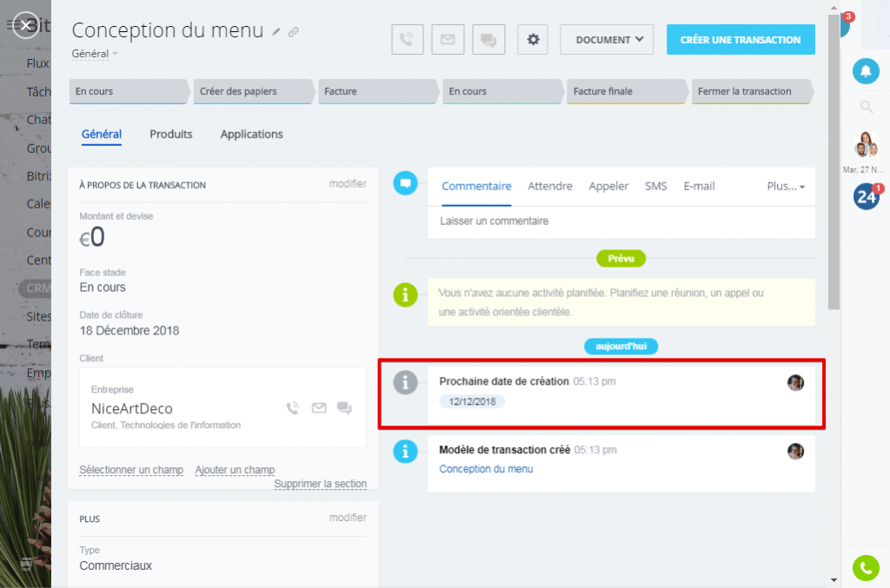Viewport: 890px width, 588px height.
Task: Click the search magnifier in right sidebar
Action: pos(867,107)
